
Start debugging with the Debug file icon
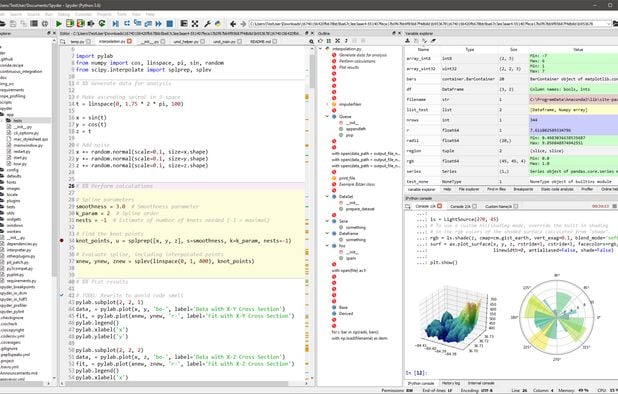point(115,24)
